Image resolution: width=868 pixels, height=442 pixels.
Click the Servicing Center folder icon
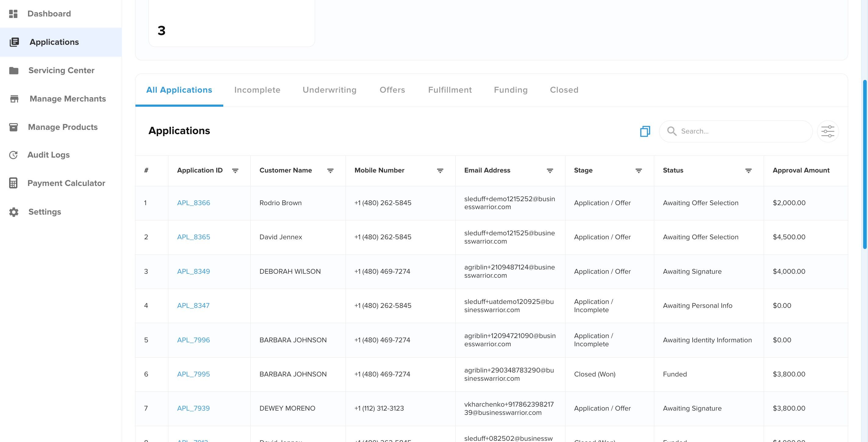tap(14, 70)
